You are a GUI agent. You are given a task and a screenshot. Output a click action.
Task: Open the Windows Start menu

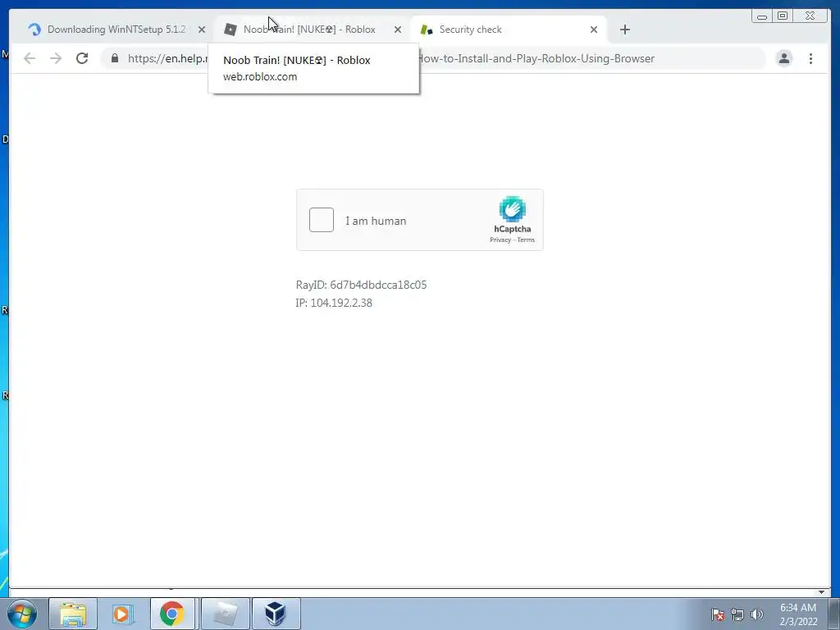coord(22,614)
